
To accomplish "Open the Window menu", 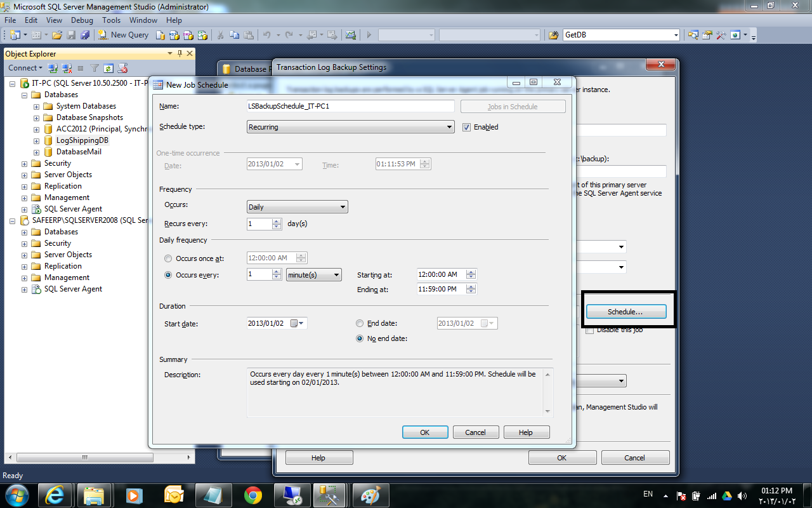I will (x=143, y=20).
